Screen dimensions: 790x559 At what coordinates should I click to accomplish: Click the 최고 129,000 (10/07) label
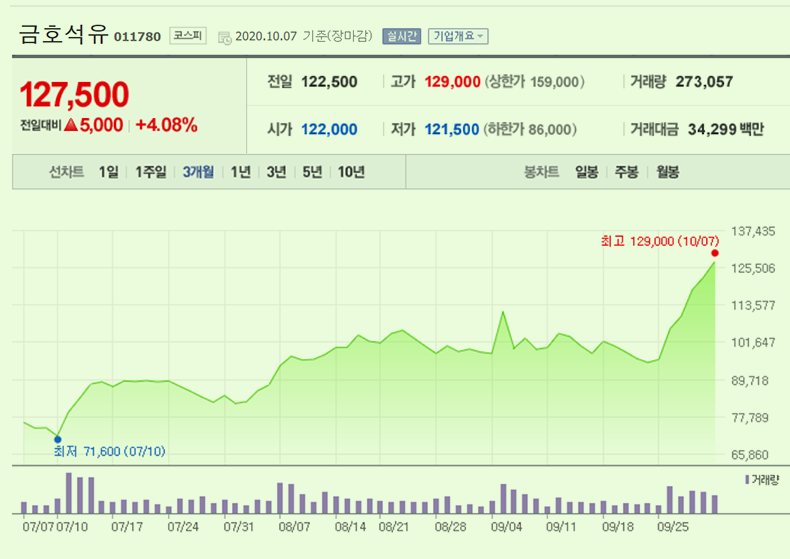[x=660, y=241]
